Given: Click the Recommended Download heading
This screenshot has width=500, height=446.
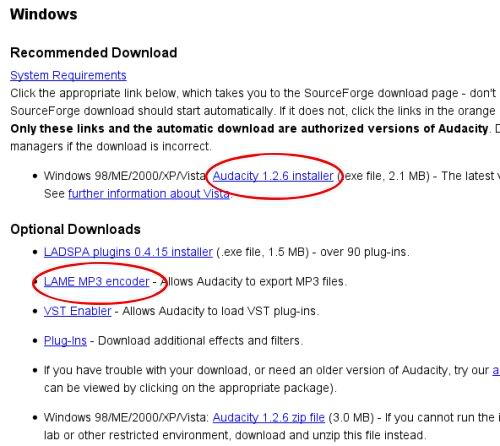Looking at the screenshot, I should pos(94,53).
